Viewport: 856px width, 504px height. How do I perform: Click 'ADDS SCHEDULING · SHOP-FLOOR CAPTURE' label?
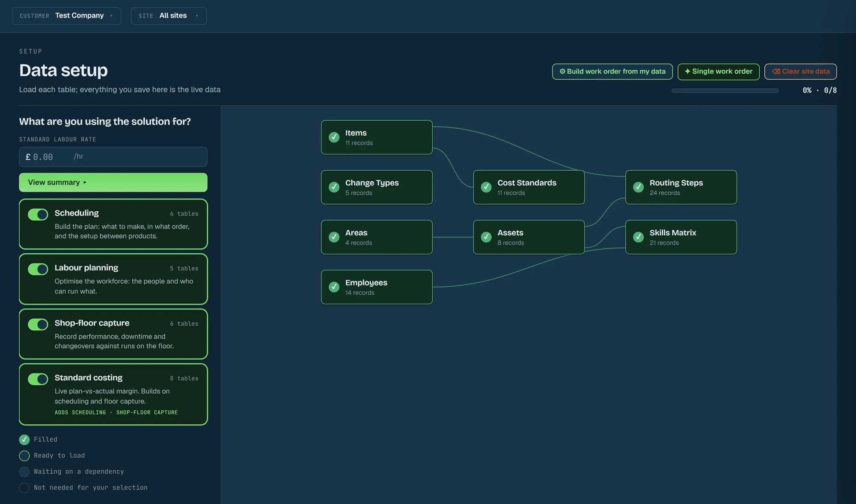pos(116,412)
